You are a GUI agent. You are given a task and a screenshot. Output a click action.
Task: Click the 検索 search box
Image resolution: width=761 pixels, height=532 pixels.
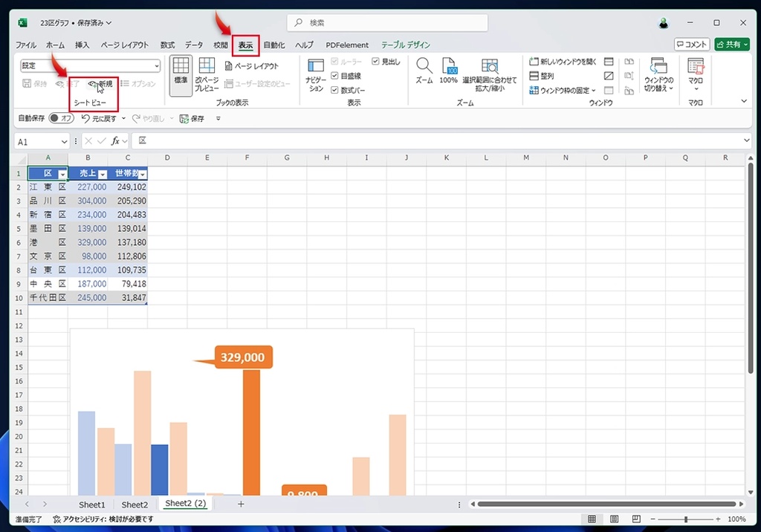pyautogui.click(x=387, y=23)
